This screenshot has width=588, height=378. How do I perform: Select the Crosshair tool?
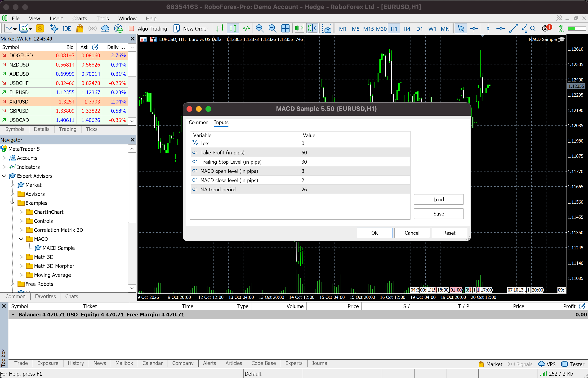point(474,29)
